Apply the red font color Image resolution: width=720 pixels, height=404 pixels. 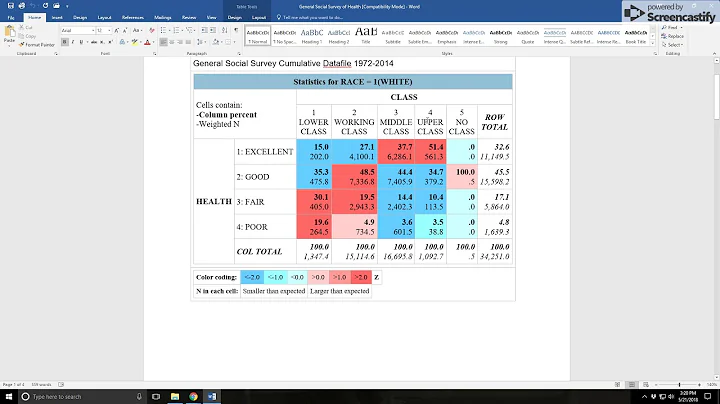(x=147, y=42)
